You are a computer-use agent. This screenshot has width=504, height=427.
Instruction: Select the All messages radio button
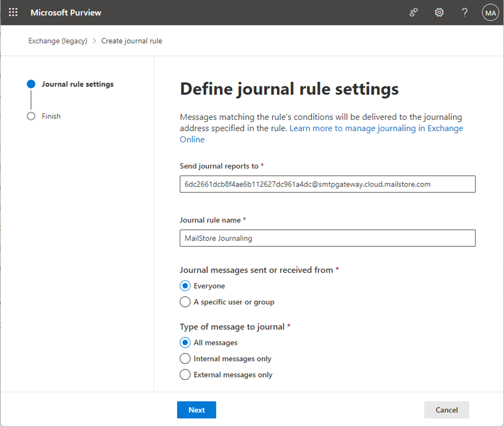pyautogui.click(x=185, y=342)
